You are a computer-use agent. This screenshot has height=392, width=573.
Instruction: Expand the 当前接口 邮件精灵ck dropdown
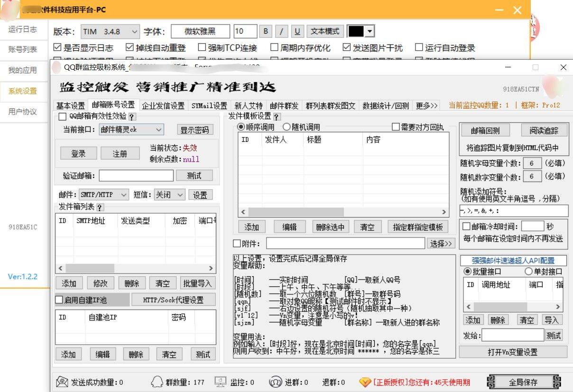tap(131, 129)
